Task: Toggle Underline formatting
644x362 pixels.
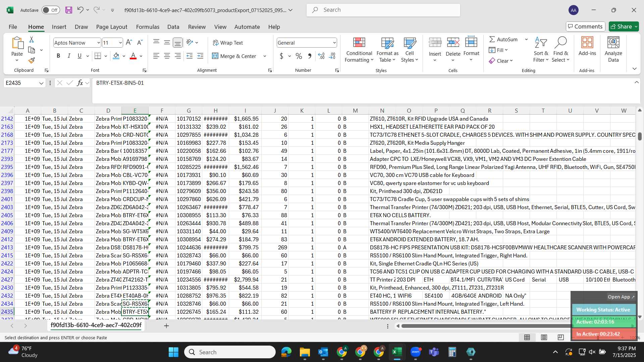Action: (79, 56)
